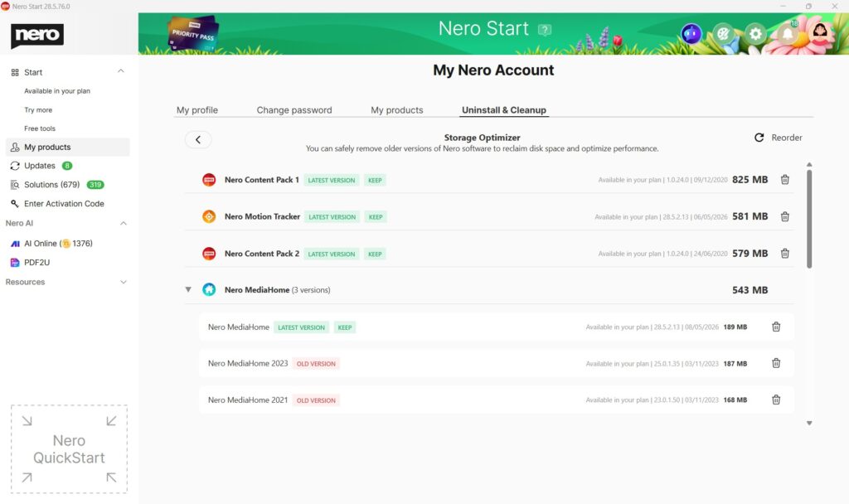The image size is (849, 504).
Task: Click the help question mark beside Nero Start
Action: pyautogui.click(x=544, y=30)
